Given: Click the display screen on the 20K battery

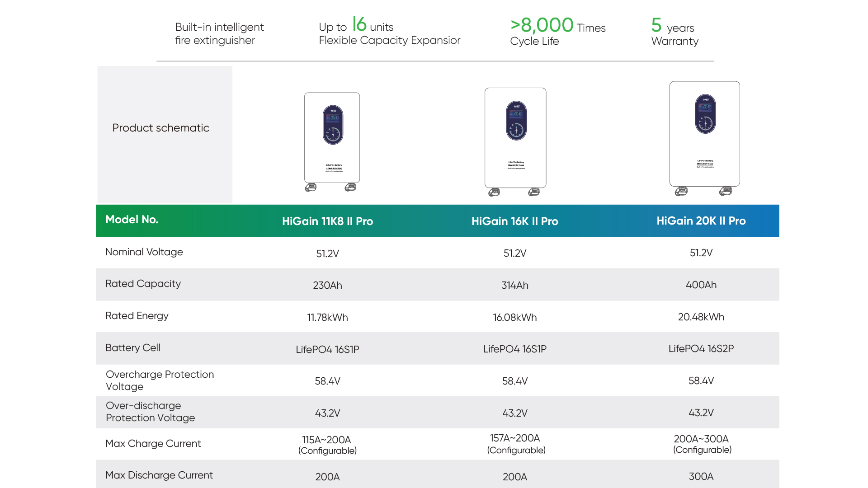Looking at the screenshot, I should [705, 114].
